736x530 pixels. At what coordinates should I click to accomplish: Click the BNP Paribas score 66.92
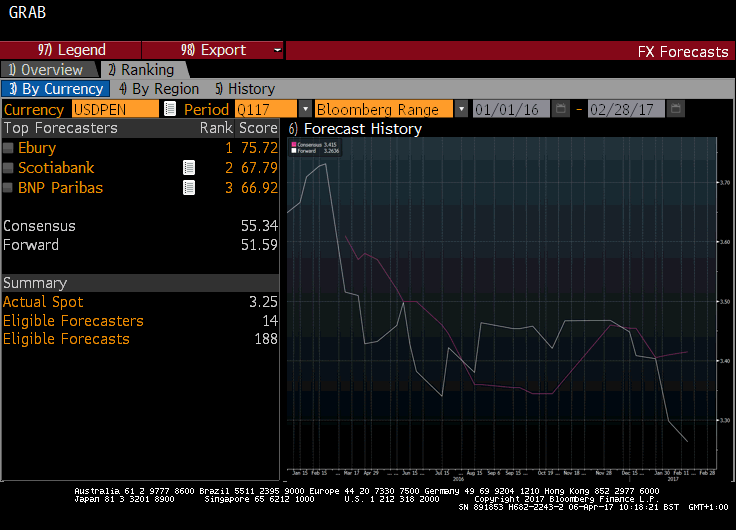click(x=259, y=188)
